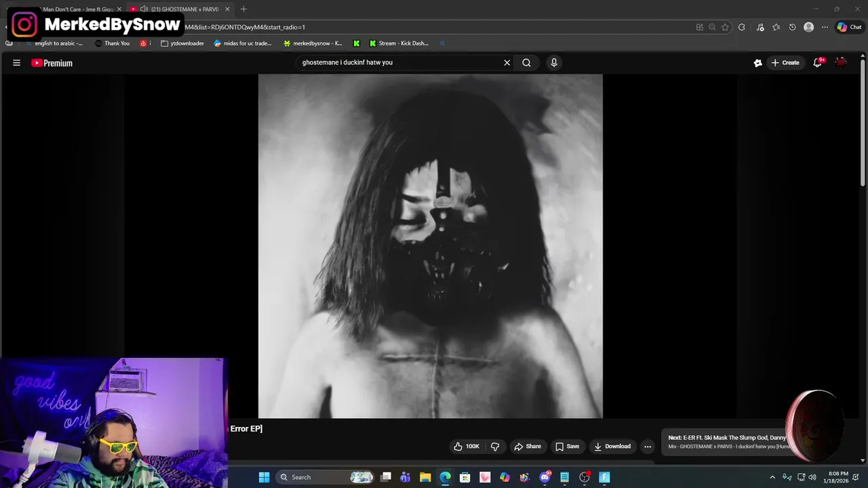This screenshot has width=868, height=488.
Task: Open File Explorer from taskbar
Action: [425, 477]
